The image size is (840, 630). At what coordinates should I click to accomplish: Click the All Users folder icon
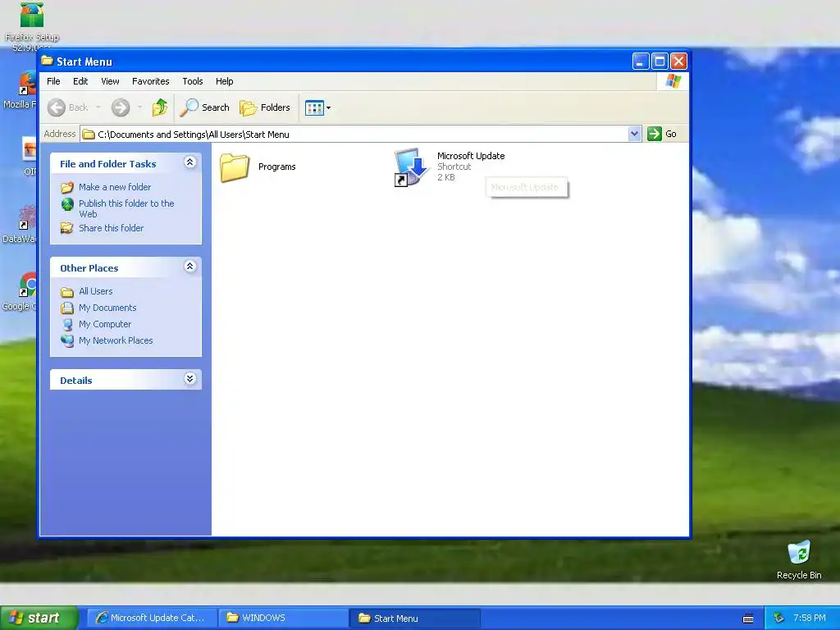point(67,292)
